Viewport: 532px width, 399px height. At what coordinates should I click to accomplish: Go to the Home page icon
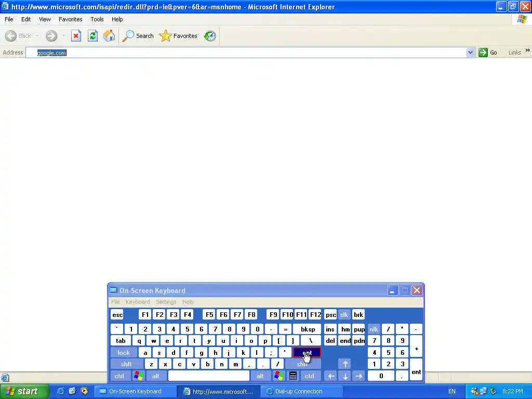[x=109, y=36]
